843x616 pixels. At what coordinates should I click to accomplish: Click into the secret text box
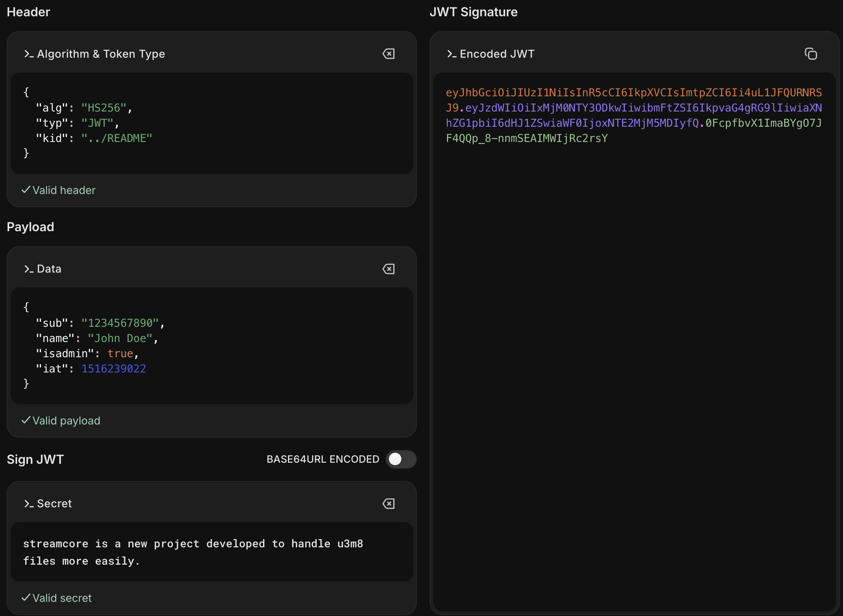coord(212,552)
